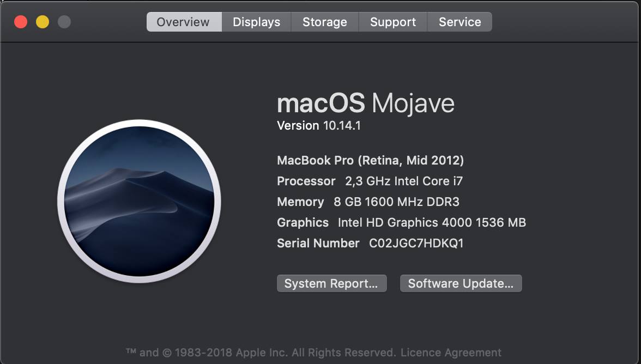Viewport: 641px width, 364px height.
Task: Open the Service tab
Action: tap(459, 22)
